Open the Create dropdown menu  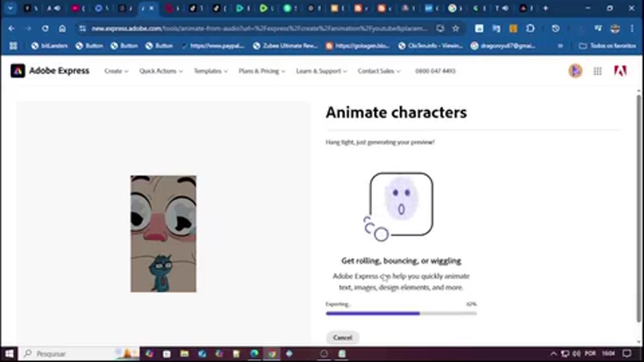coord(116,71)
